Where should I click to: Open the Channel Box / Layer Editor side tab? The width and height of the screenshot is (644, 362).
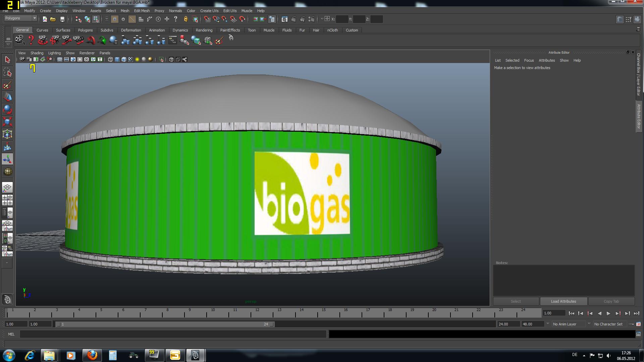639,74
